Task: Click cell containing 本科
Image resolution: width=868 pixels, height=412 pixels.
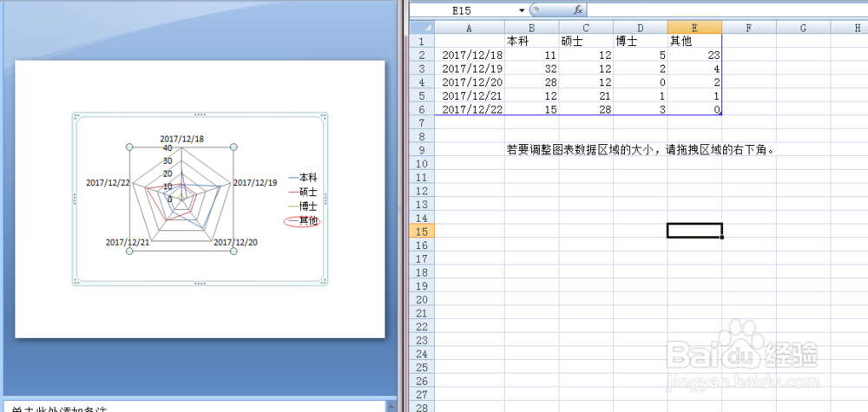Action: [x=531, y=42]
